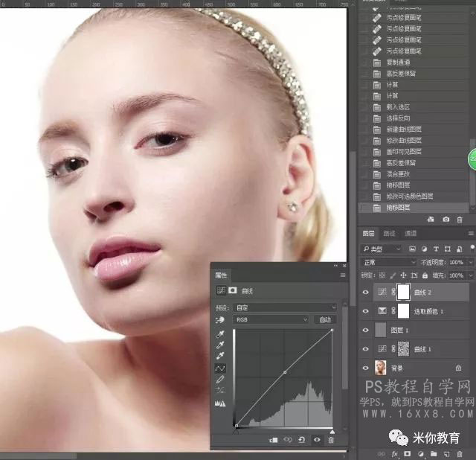The image size is (476, 460).
Task: Switch to the 图层 tab
Action: [368, 233]
